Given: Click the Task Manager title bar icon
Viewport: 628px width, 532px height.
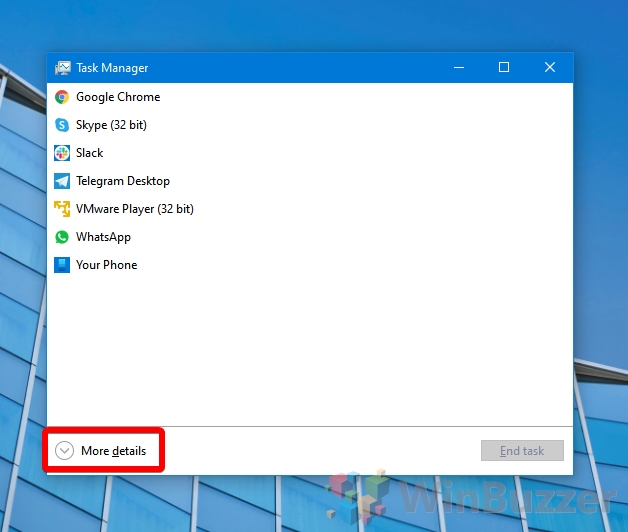Looking at the screenshot, I should pos(63,68).
